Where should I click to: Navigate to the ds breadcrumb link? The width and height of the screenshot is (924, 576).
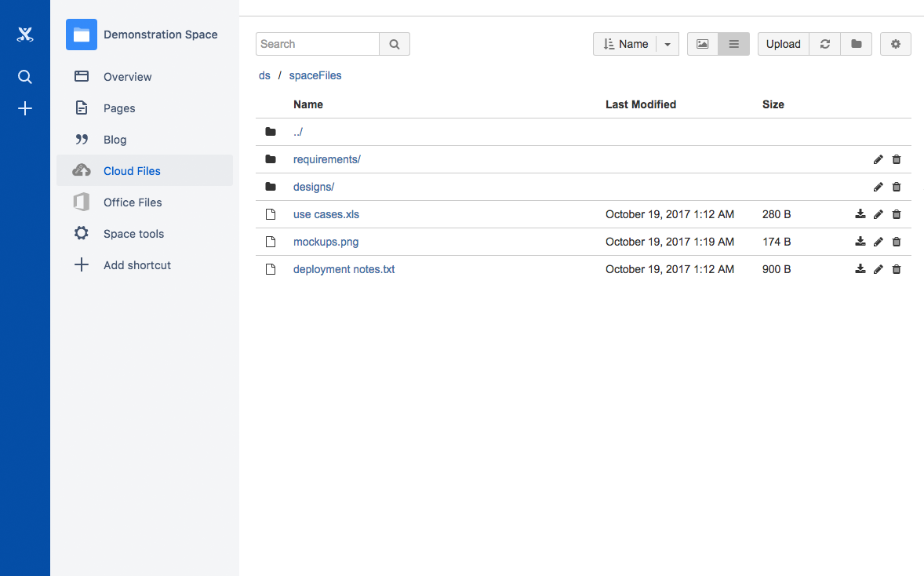264,75
